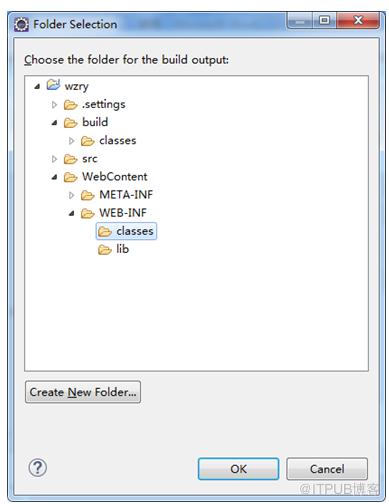This screenshot has width=389, height=504.
Task: Expand the src folder node
Action: [54, 159]
